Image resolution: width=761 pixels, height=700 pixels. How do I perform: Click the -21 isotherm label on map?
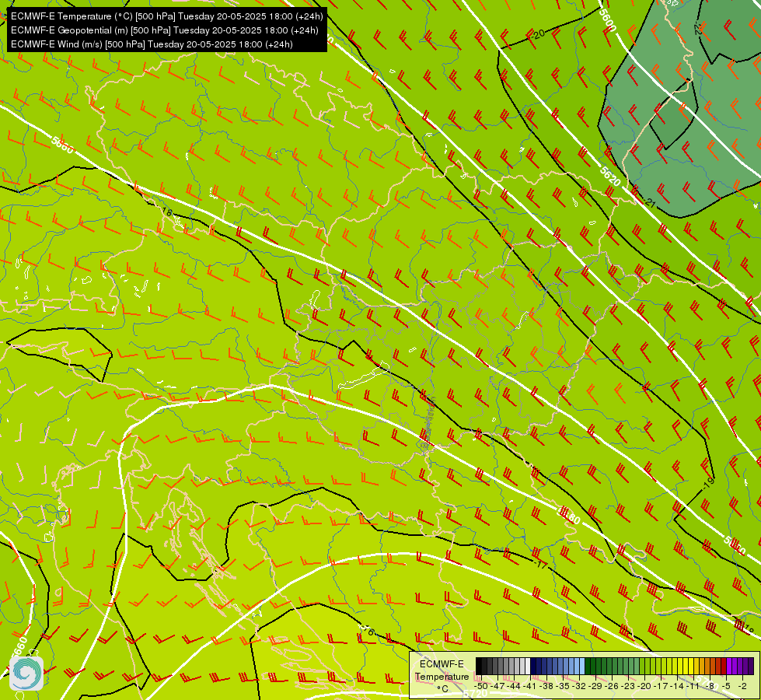pyautogui.click(x=651, y=202)
